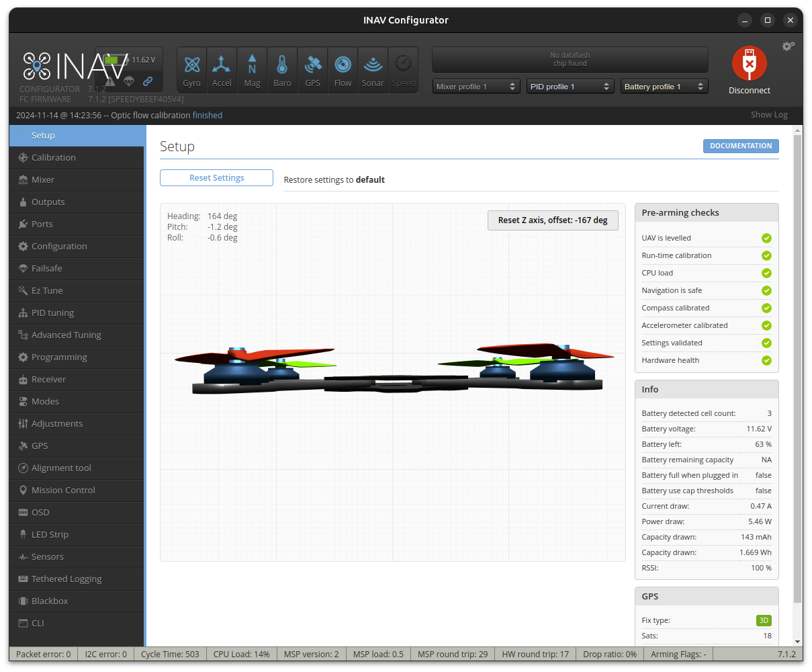This screenshot has width=812, height=672.
Task: Open the Mixer tab
Action: click(77, 179)
